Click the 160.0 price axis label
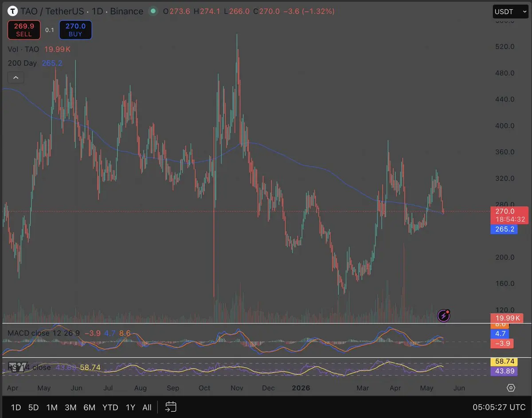 click(x=505, y=284)
